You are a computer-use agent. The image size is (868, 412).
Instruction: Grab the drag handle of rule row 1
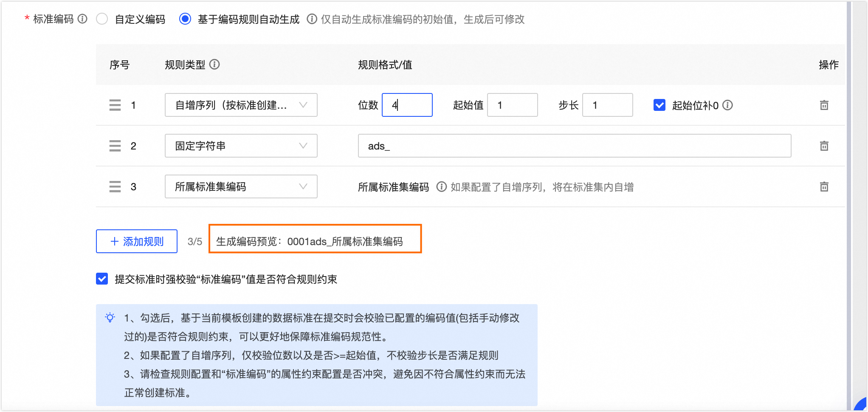115,105
